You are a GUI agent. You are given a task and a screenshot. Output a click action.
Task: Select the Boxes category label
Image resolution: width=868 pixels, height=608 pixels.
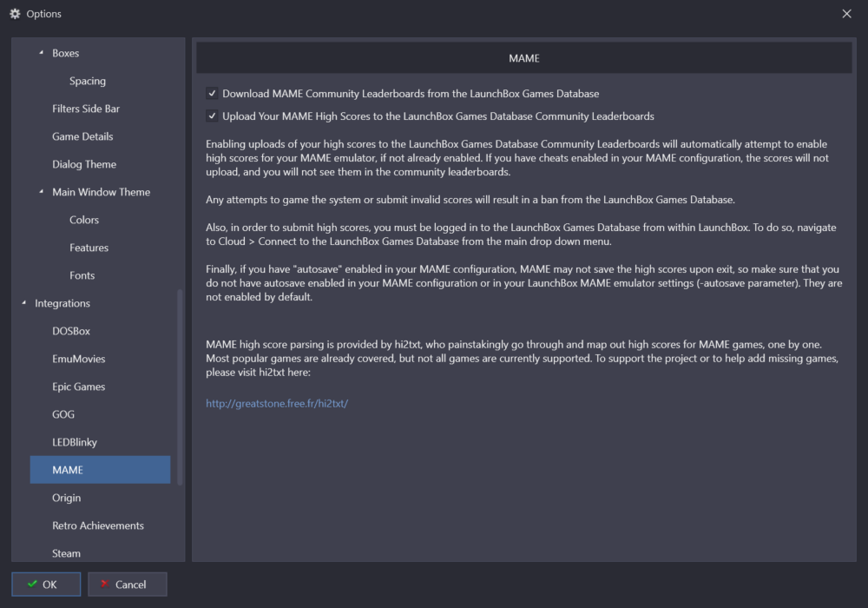click(x=65, y=53)
